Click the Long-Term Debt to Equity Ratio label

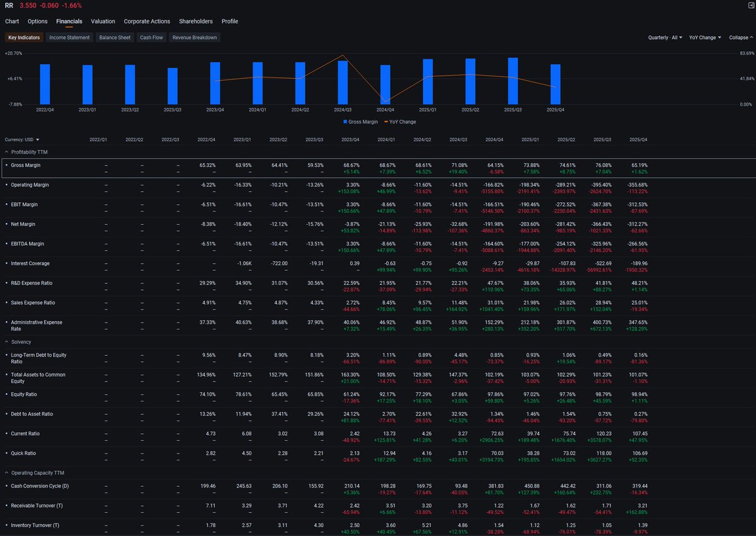pos(39,358)
